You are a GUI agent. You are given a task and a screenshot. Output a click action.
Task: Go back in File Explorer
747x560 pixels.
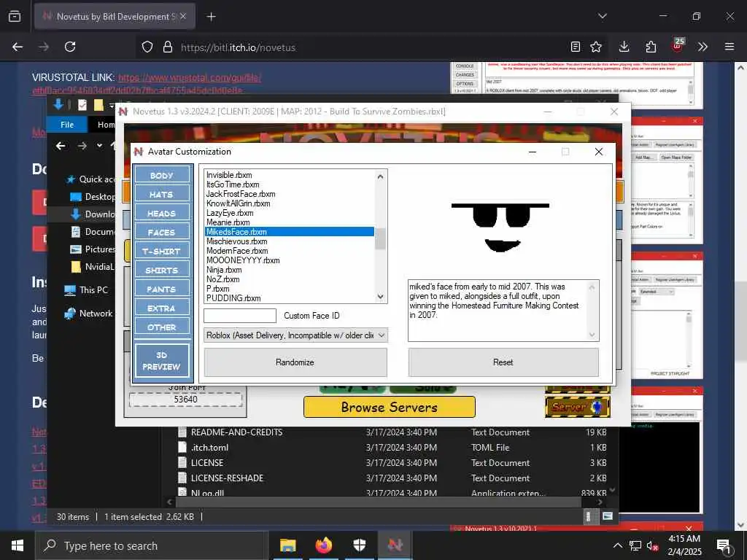tap(61, 146)
